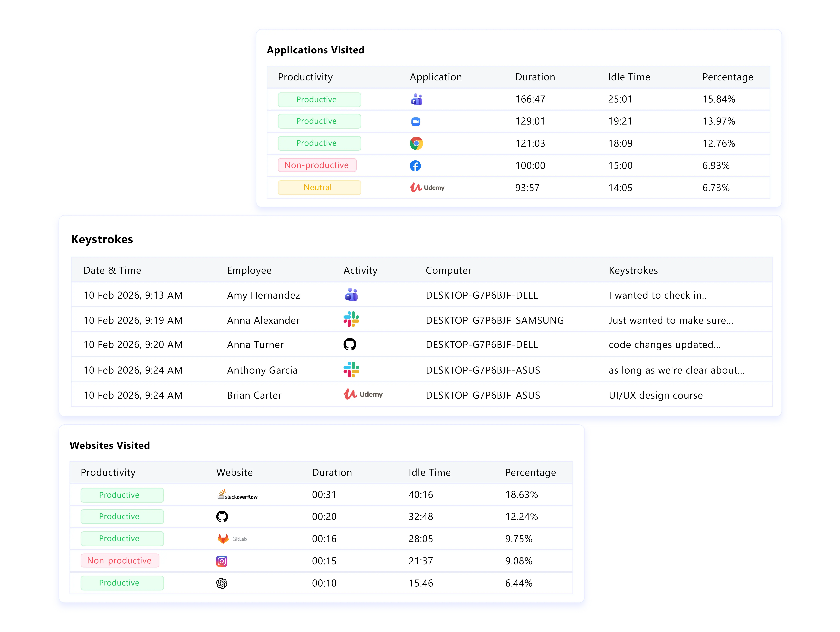Click the Idle Time column header
The height and width of the screenshot is (632, 840).
pos(629,77)
